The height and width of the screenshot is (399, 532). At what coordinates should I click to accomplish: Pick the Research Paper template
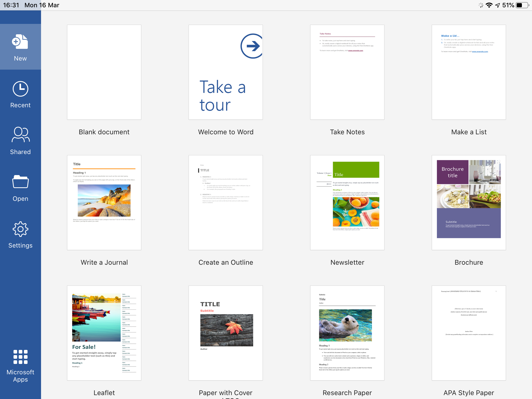[347, 333]
